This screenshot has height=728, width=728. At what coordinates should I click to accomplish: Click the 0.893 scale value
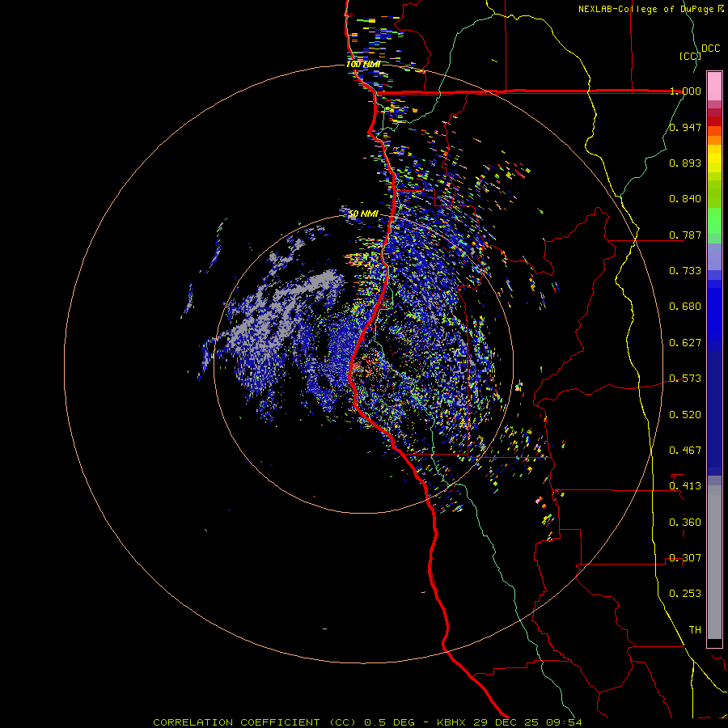pyautogui.click(x=685, y=163)
